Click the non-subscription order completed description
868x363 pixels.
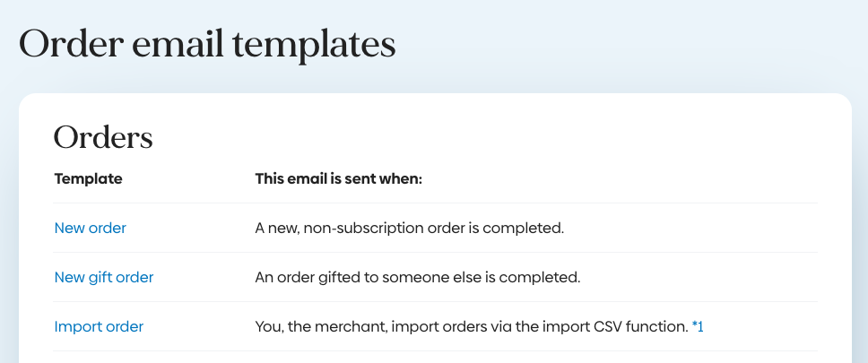(409, 228)
